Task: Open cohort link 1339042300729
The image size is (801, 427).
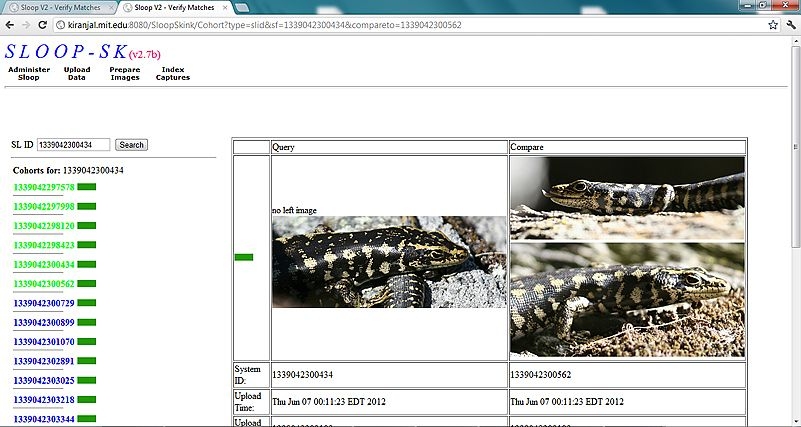Action: [x=44, y=303]
